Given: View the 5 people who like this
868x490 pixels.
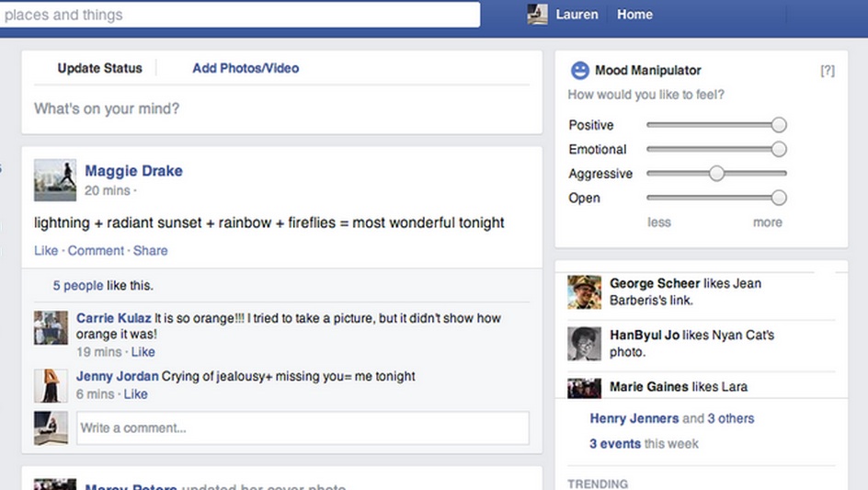Looking at the screenshot, I should (x=78, y=286).
